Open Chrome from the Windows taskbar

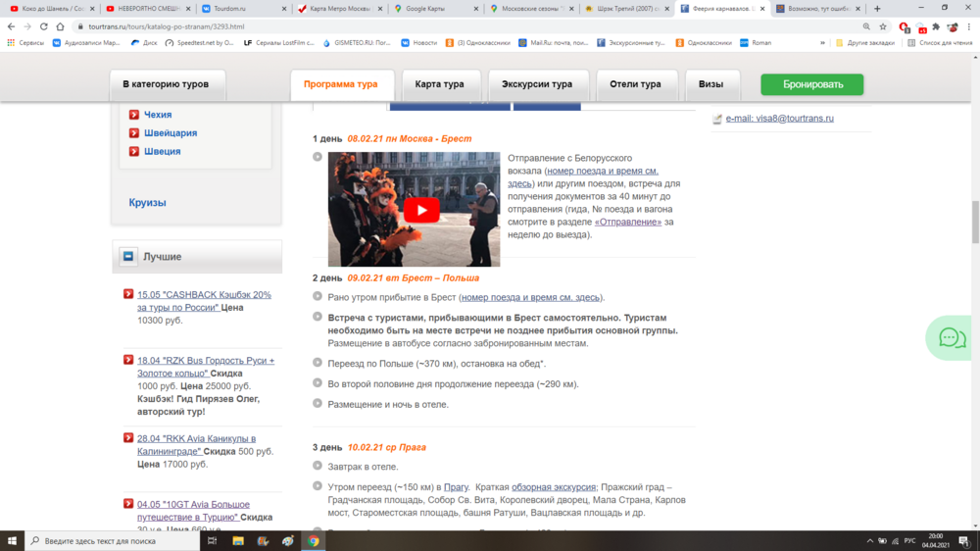pyautogui.click(x=314, y=540)
